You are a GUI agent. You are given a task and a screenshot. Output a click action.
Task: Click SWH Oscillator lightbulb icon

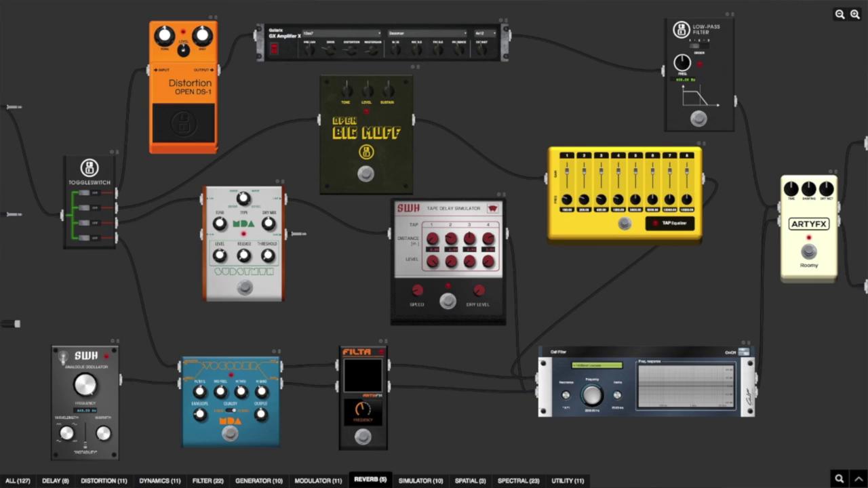point(63,357)
